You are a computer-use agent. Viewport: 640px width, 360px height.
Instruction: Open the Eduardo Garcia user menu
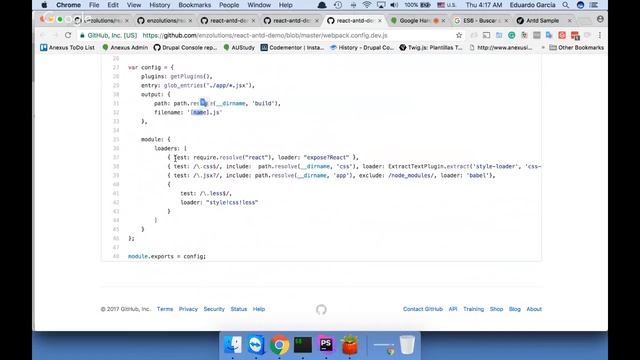pos(532,5)
